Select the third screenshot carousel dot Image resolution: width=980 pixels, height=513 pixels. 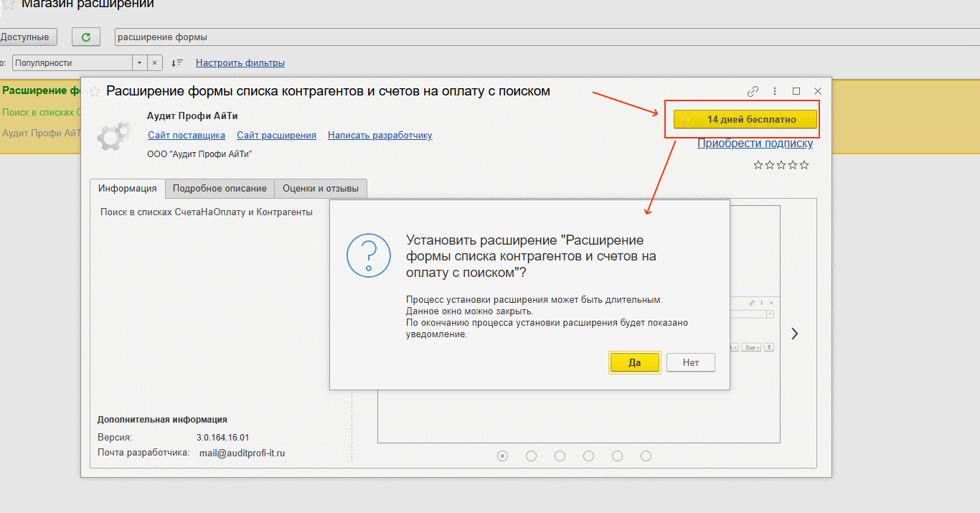(560, 456)
